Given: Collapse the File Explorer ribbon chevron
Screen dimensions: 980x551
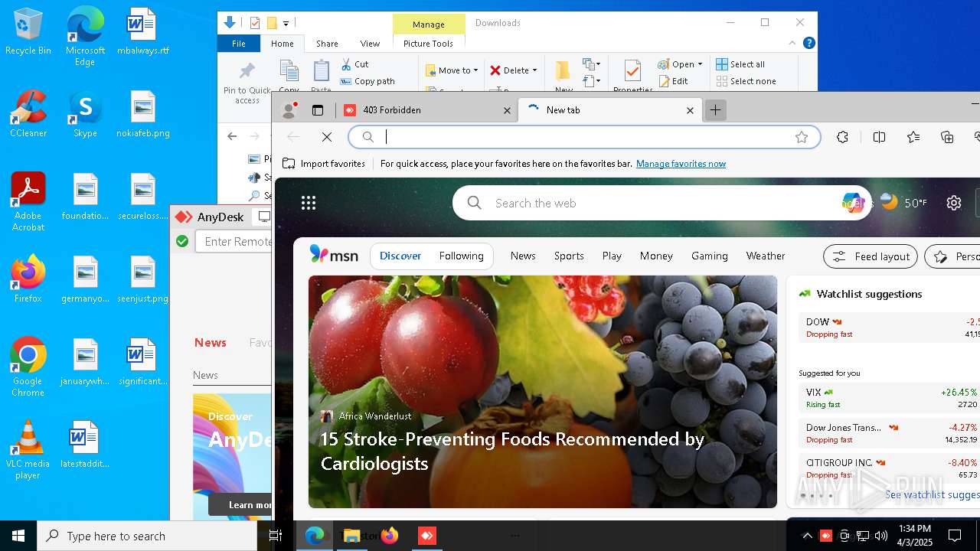Looking at the screenshot, I should 792,44.
